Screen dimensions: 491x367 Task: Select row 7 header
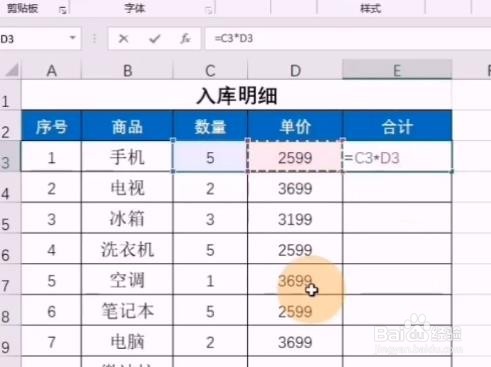[10, 279]
